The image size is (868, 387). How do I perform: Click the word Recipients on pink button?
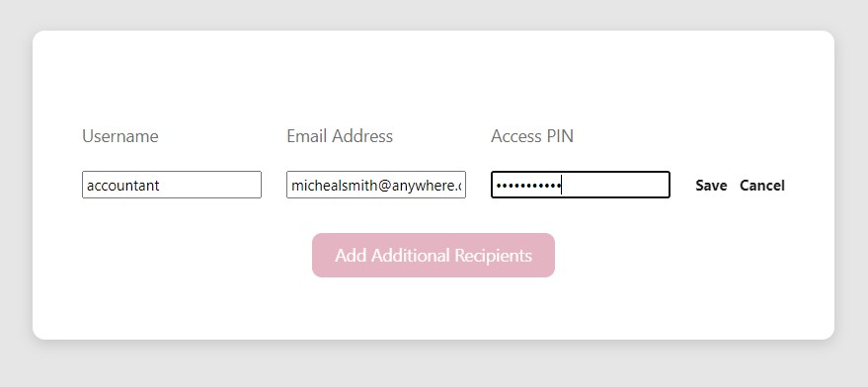pyautogui.click(x=493, y=256)
